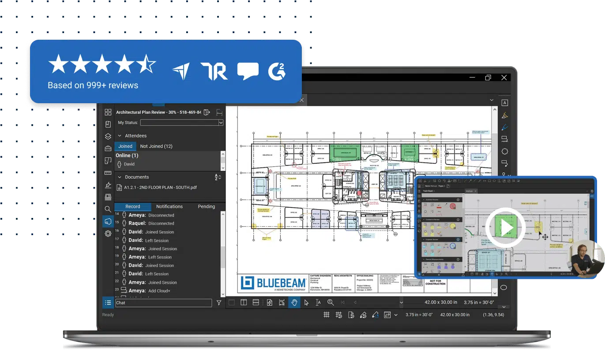The height and width of the screenshot is (364, 605).
Task: Select record 14 Ameya: Disconnected
Action: click(144, 215)
